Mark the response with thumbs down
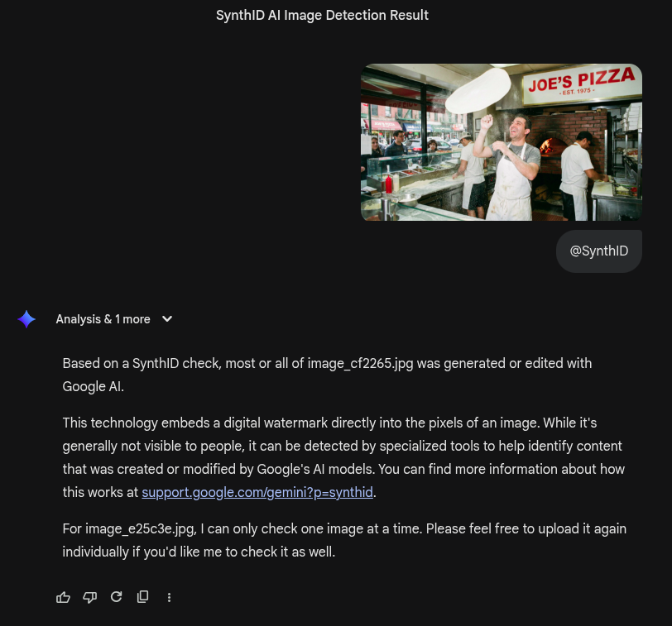Screen dimensions: 672x626 89,597
